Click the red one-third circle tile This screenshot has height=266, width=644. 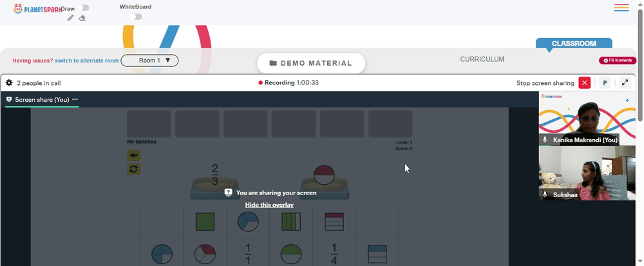pyautogui.click(x=205, y=254)
